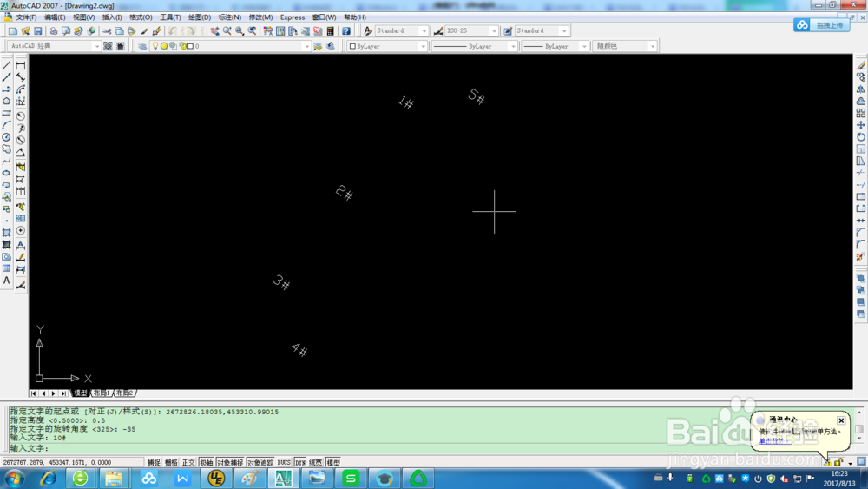The width and height of the screenshot is (868, 489).
Task: Click the Move tool in Modify toolbar
Action: (861, 125)
